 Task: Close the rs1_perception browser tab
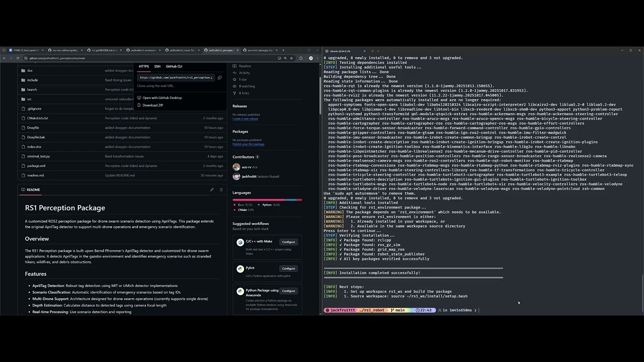[238, 50]
